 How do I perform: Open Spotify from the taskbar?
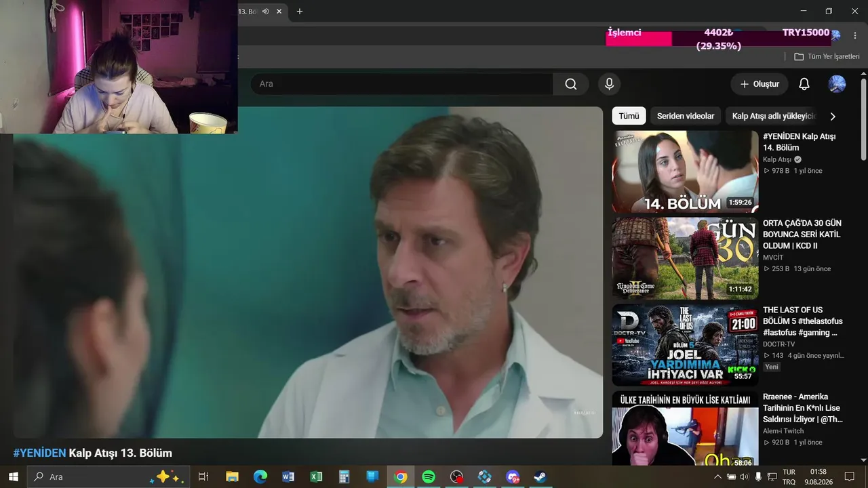(x=429, y=476)
